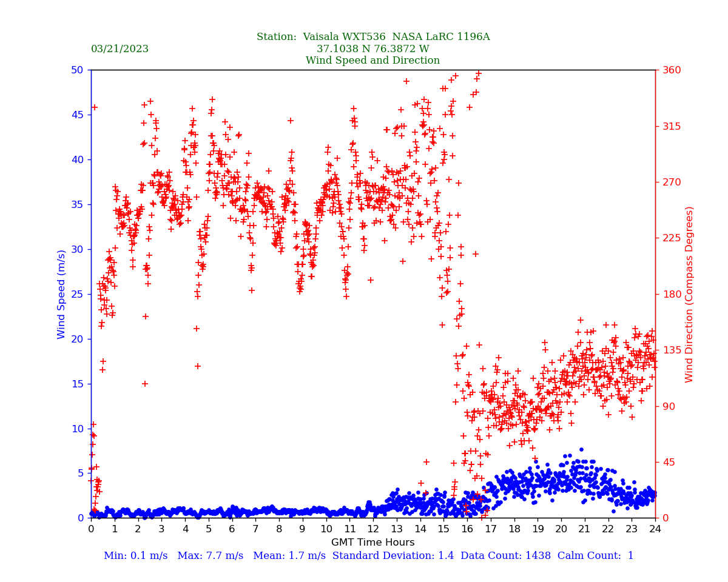The image size is (728, 582).
Task: Click the Wind Speed and Direction title
Action: point(372,61)
